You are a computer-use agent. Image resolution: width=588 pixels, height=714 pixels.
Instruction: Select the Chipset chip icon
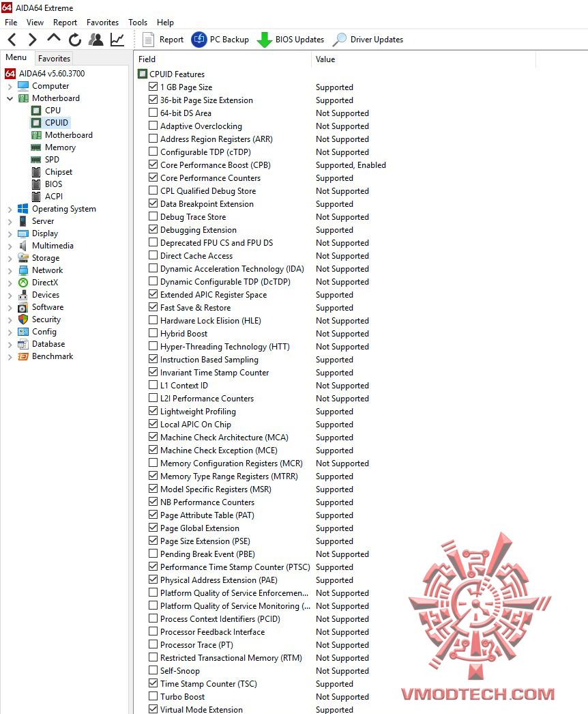pos(36,171)
